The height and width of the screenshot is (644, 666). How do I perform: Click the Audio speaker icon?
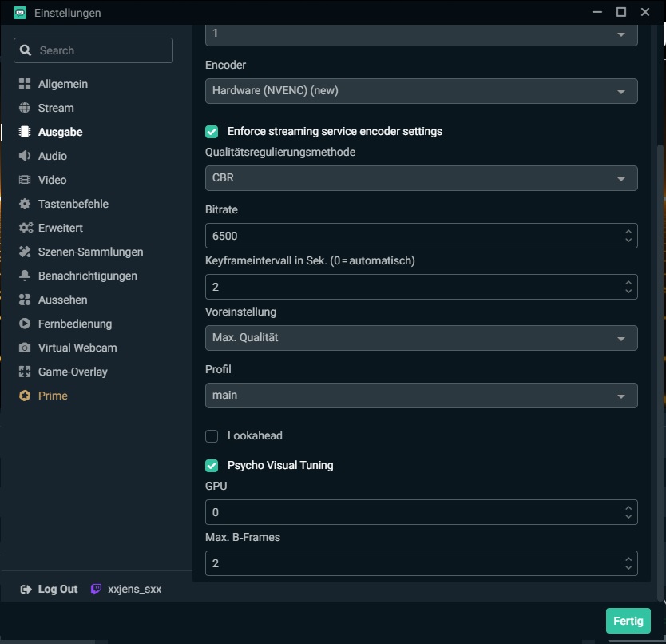tap(25, 156)
